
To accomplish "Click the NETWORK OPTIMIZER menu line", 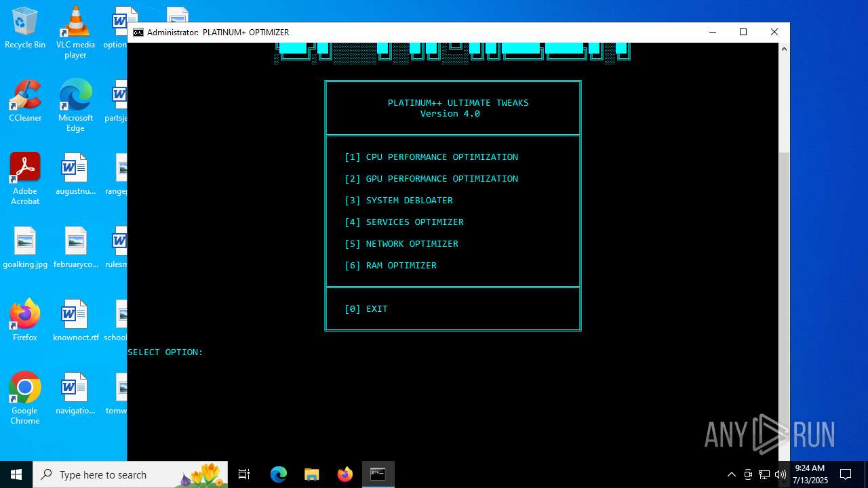I will point(401,244).
